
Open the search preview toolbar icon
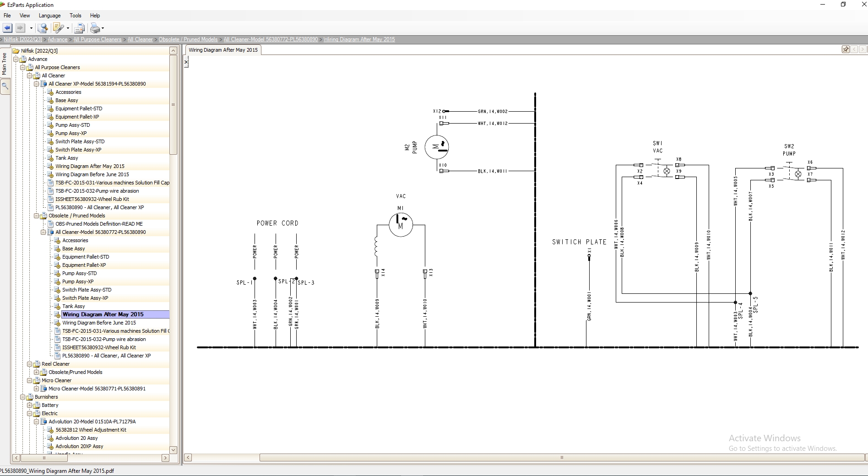[43, 28]
